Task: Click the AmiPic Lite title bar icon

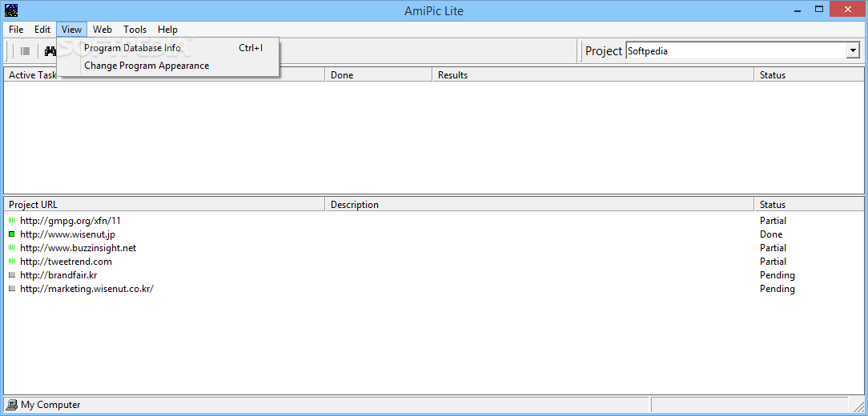Action: [x=11, y=10]
